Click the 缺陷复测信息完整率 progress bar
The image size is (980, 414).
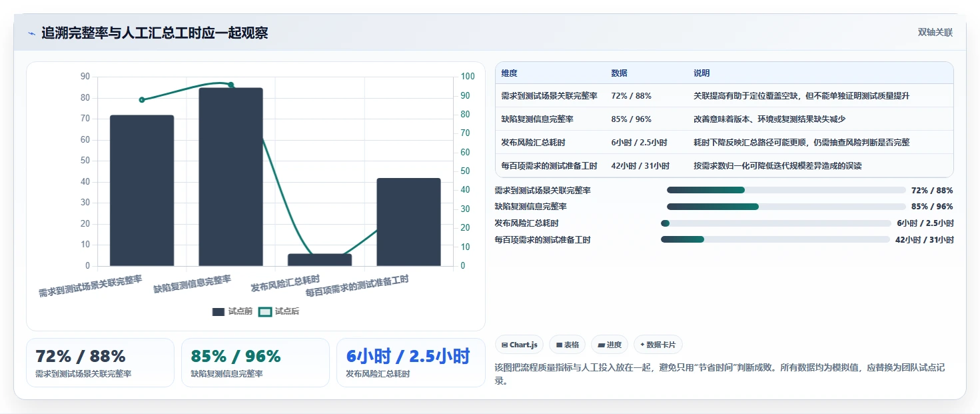[786, 207]
